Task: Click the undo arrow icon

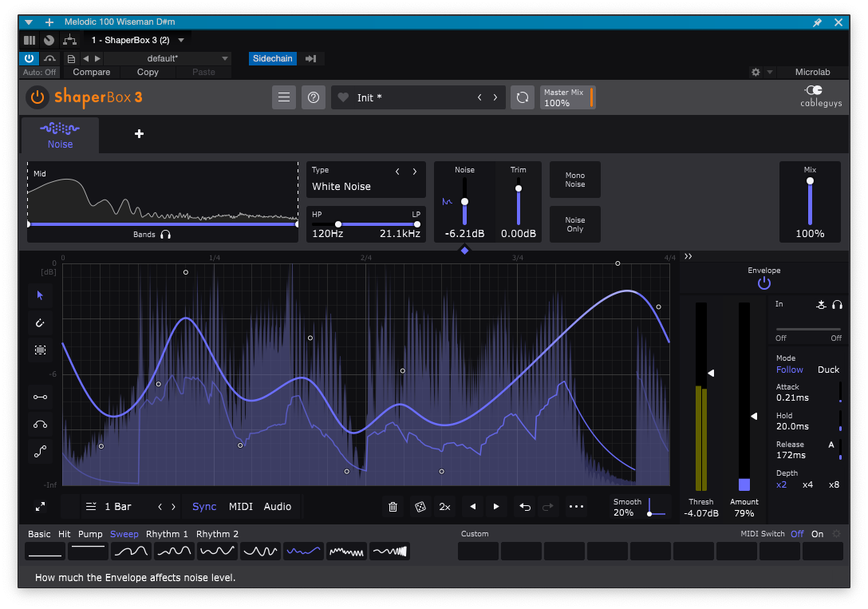Action: coord(525,507)
